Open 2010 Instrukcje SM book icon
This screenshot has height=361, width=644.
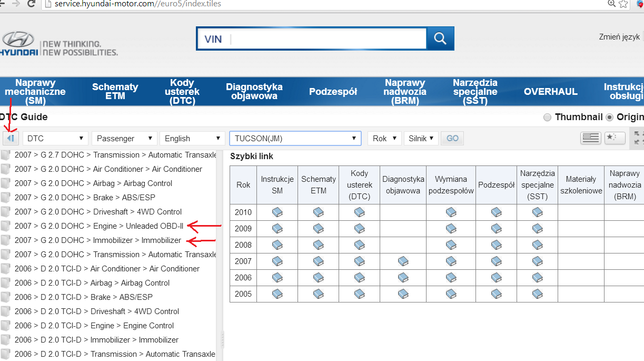pyautogui.click(x=278, y=212)
